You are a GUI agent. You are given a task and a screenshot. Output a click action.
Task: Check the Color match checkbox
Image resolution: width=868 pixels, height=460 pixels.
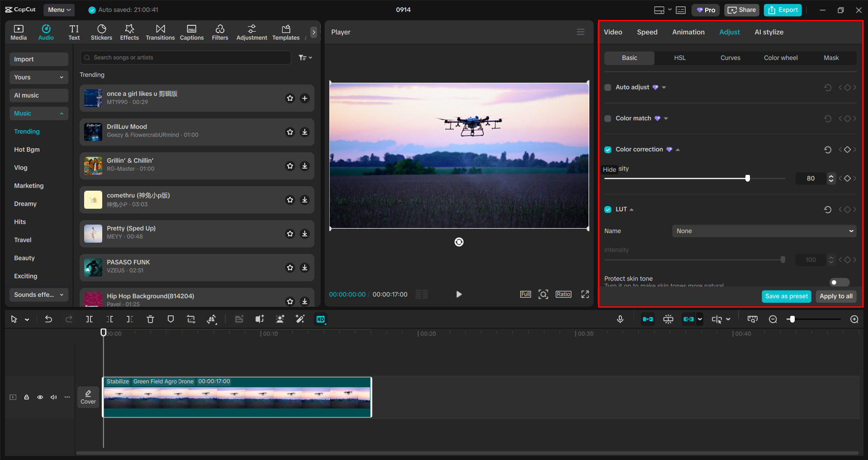click(x=607, y=118)
